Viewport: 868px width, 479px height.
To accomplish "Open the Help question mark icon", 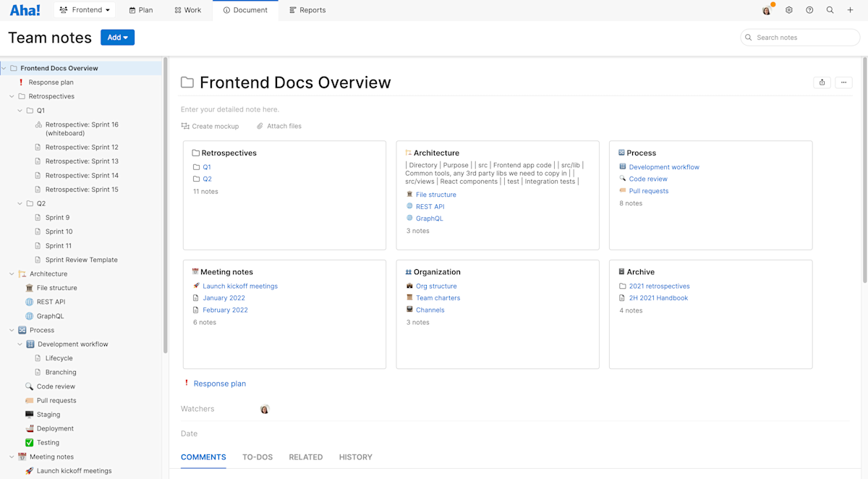I will [x=809, y=10].
